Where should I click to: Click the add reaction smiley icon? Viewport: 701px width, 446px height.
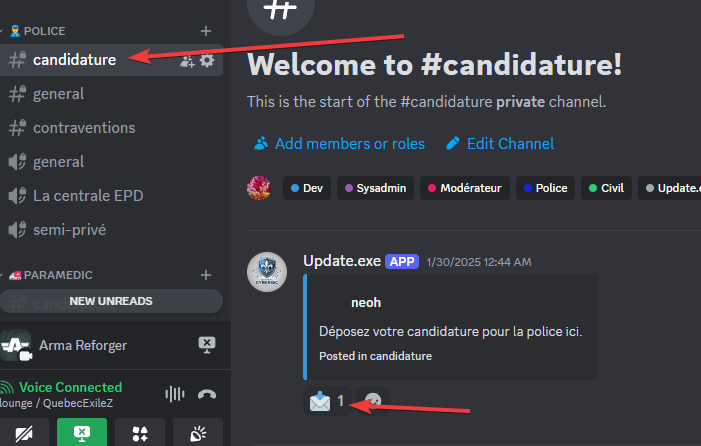coord(373,401)
